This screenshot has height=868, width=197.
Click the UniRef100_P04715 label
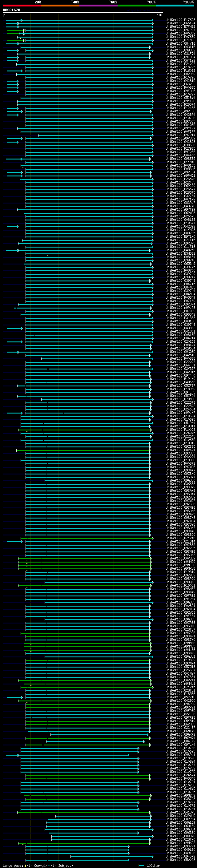pos(180,284)
